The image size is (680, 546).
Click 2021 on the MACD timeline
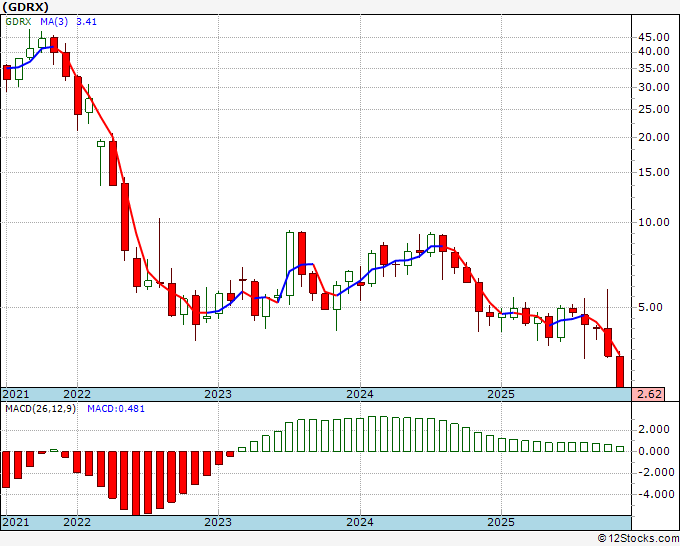pyautogui.click(x=16, y=522)
